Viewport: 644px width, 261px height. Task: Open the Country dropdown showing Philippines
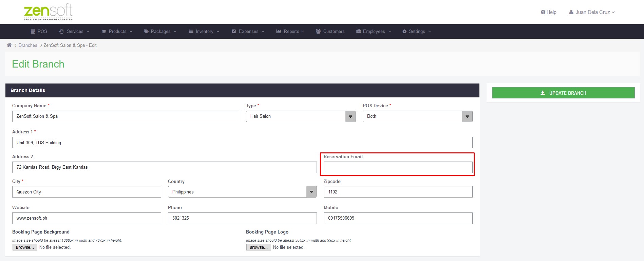pos(242,192)
